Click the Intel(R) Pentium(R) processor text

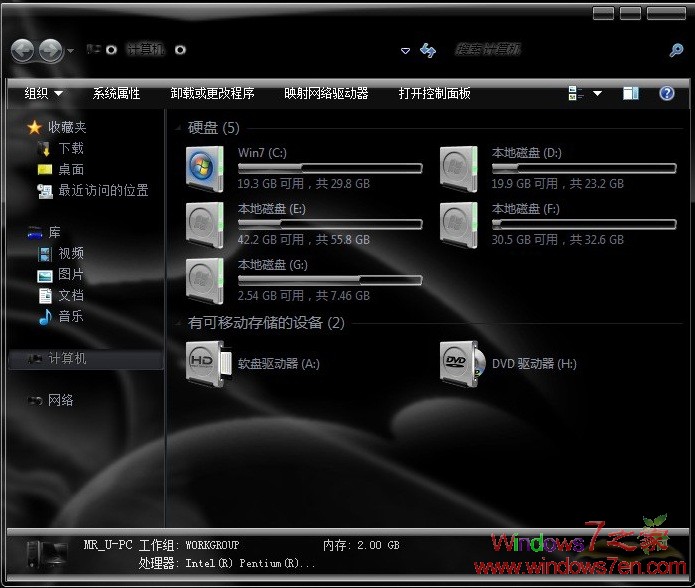(250, 563)
